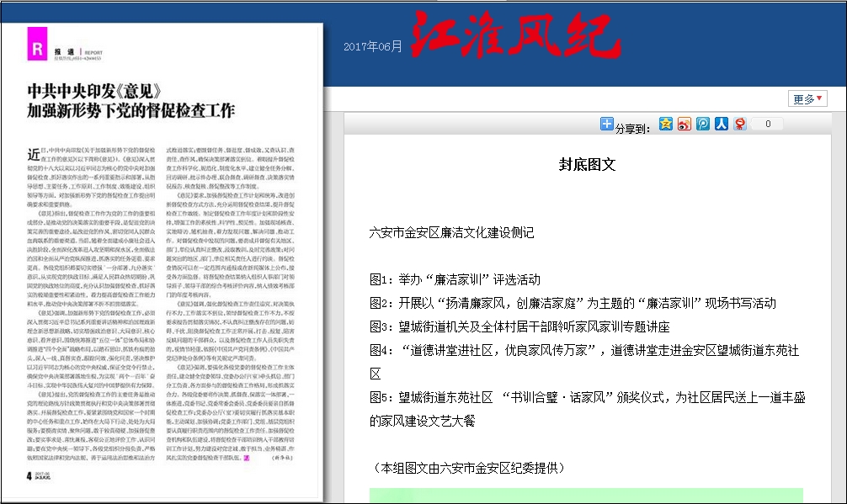
Task: Click the 图3 望城街道机关 caption line
Action: click(x=519, y=326)
